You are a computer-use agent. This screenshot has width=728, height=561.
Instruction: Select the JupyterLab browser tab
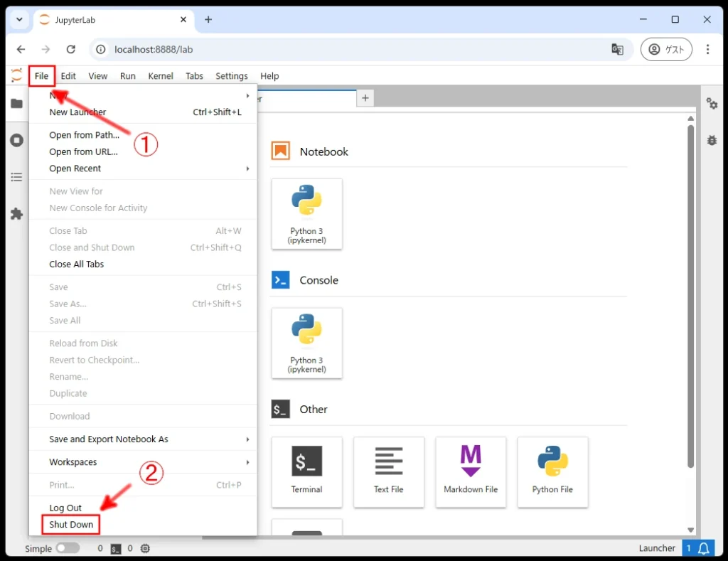[x=114, y=20]
